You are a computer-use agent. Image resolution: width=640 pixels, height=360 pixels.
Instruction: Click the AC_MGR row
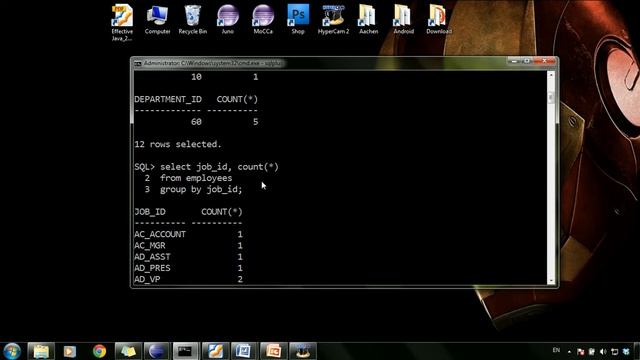188,246
